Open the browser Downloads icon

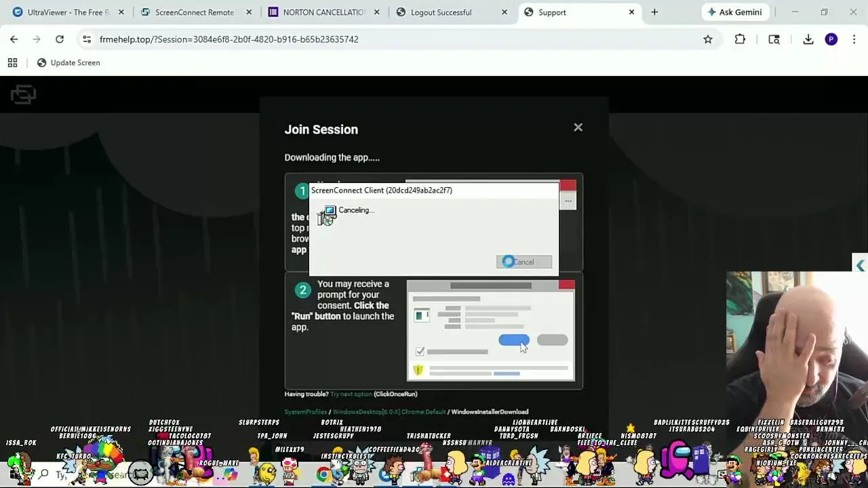click(808, 39)
